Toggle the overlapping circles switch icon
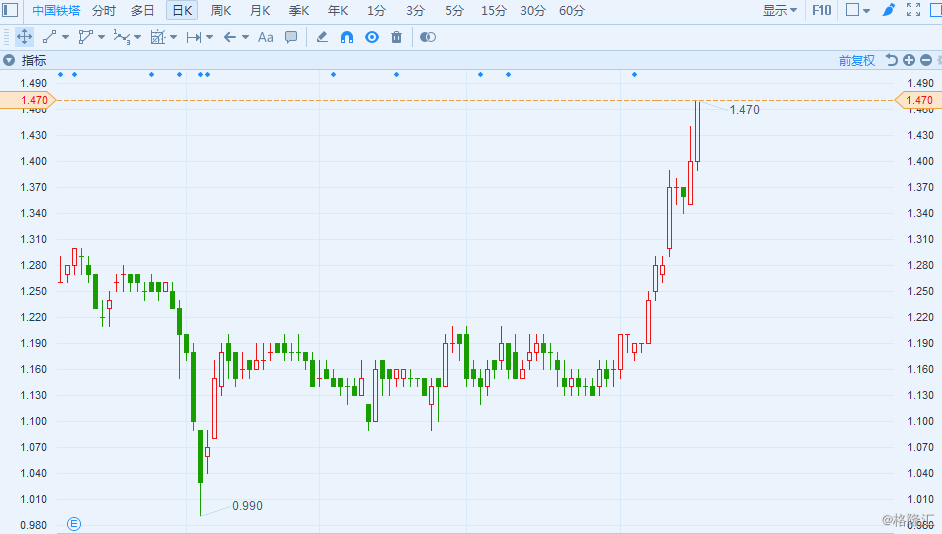The image size is (942, 534). pos(428,37)
